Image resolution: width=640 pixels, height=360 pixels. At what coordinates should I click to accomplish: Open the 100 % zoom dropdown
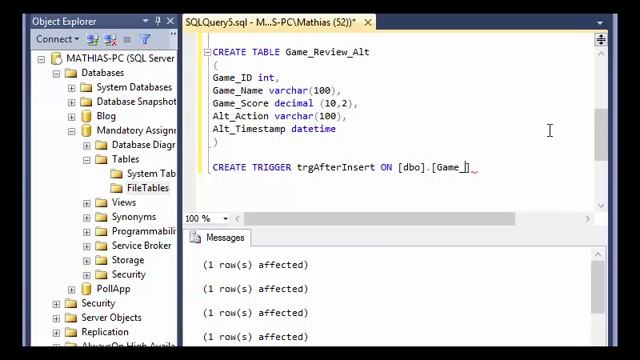(225, 219)
